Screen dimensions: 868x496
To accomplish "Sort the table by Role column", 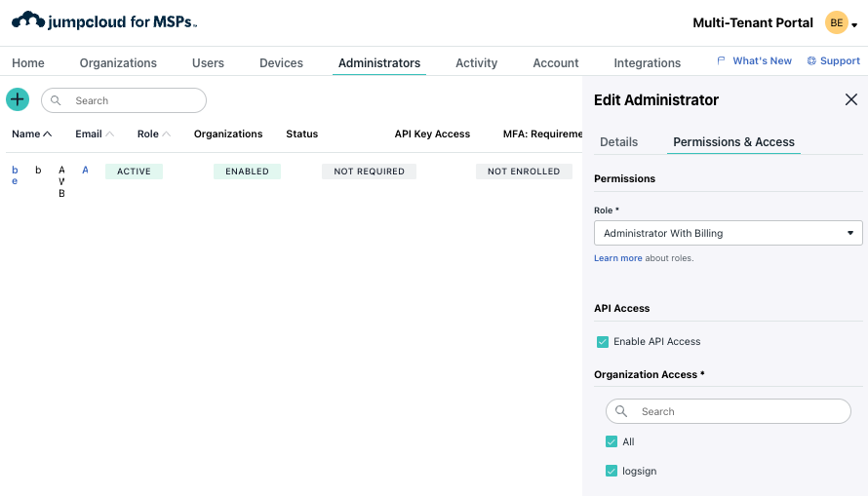I will tap(153, 134).
